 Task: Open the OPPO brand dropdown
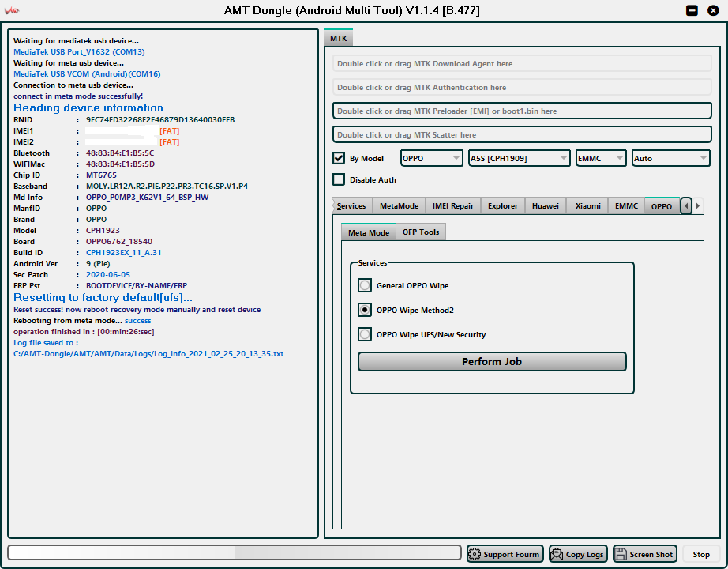[x=431, y=158]
